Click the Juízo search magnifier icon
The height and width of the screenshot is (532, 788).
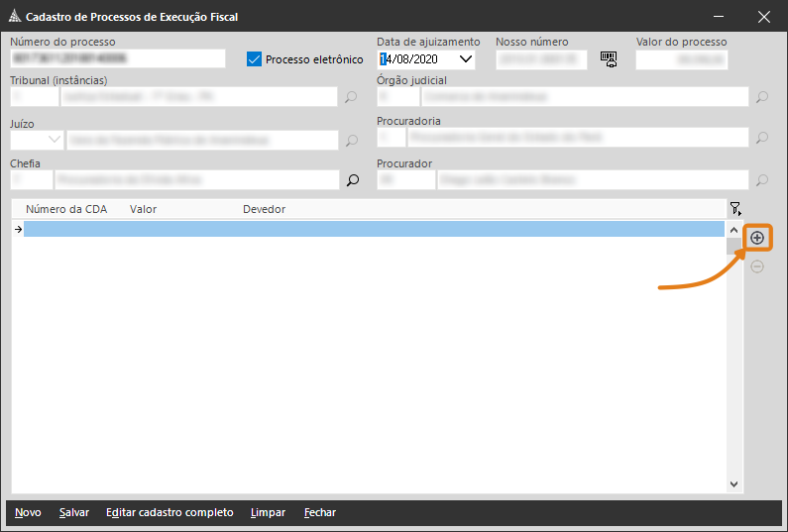pos(351,141)
